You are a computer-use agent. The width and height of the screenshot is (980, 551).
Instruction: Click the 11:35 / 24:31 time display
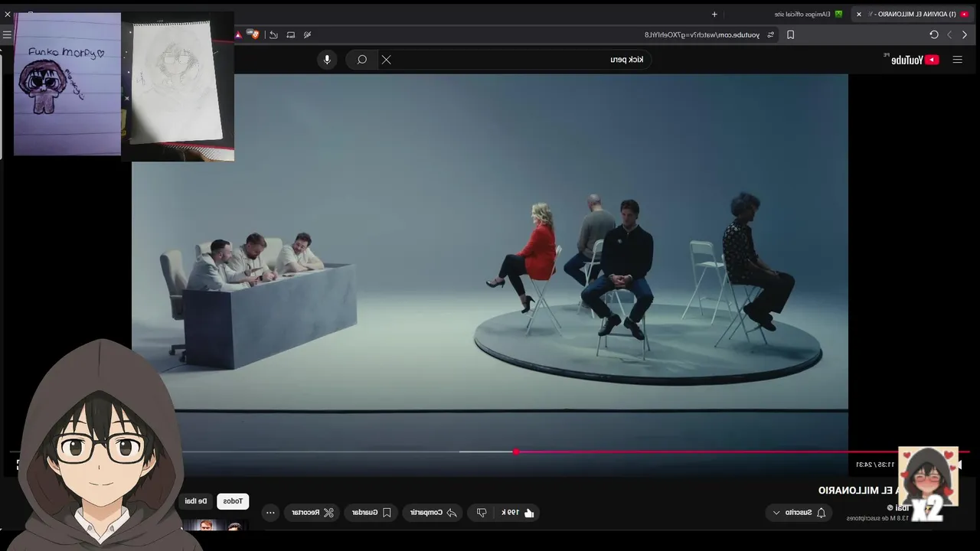click(x=875, y=465)
